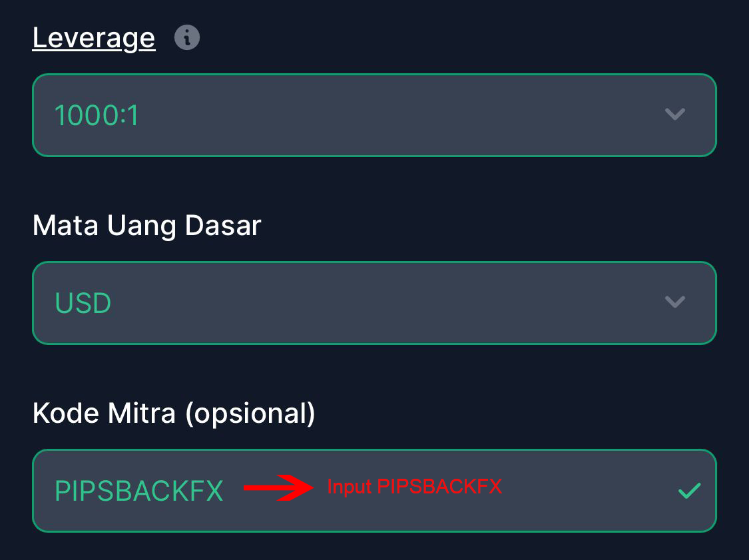This screenshot has width=749, height=560.
Task: Click the info icon beside Leverage
Action: point(186,38)
